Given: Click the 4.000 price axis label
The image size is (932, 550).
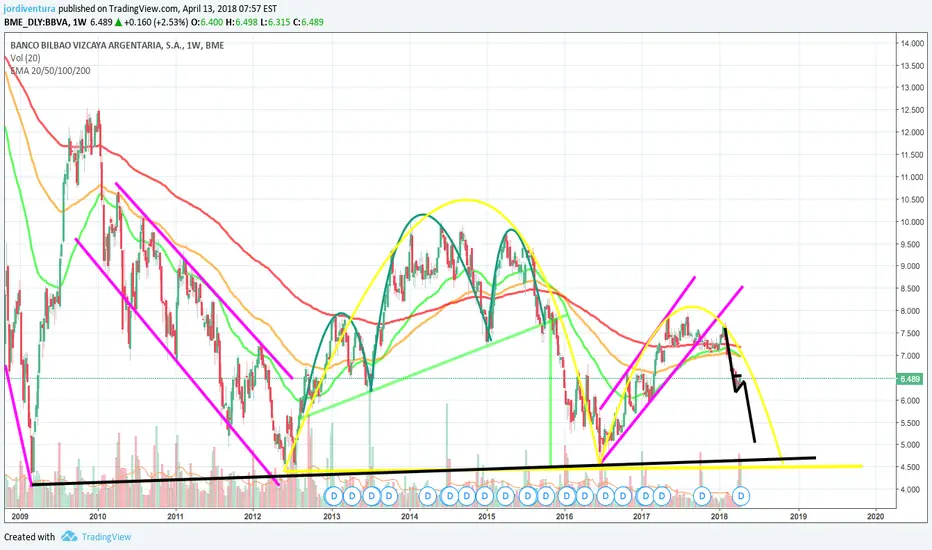Looking at the screenshot, I should [x=912, y=489].
